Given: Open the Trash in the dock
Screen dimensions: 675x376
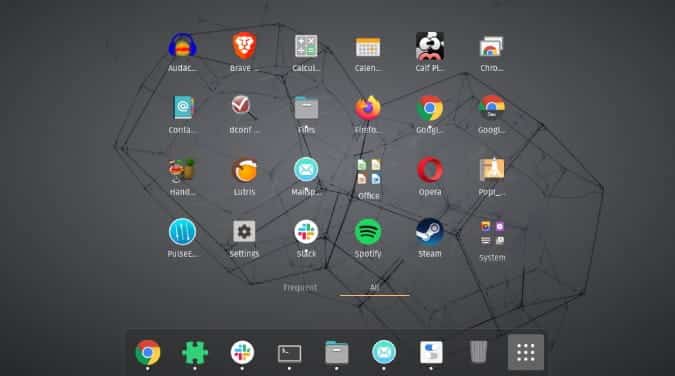Looking at the screenshot, I should point(478,351).
